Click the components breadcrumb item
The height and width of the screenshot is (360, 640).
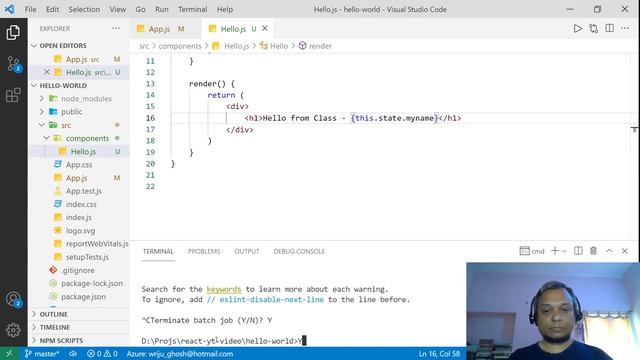pyautogui.click(x=180, y=46)
